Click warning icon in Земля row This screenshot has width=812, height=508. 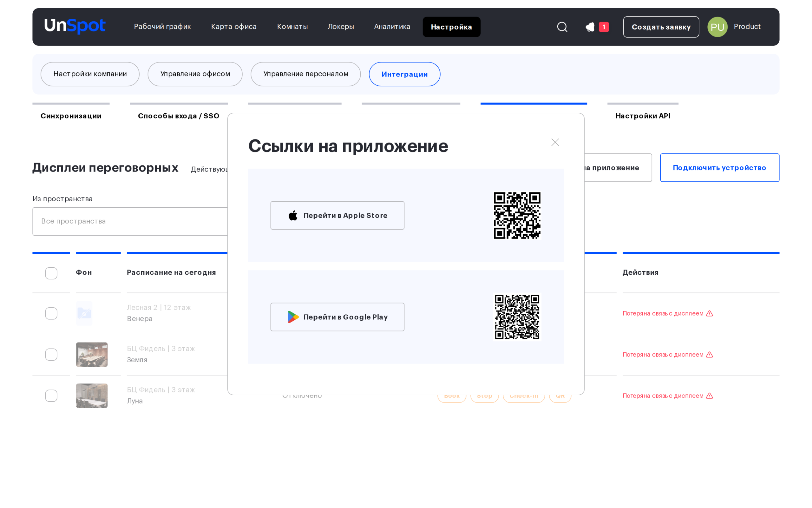click(709, 354)
